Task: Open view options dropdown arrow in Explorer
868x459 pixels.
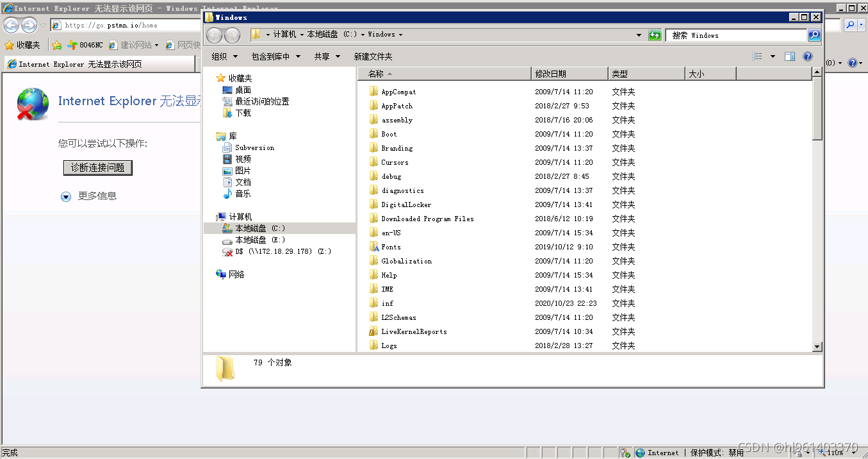Action: click(x=773, y=56)
